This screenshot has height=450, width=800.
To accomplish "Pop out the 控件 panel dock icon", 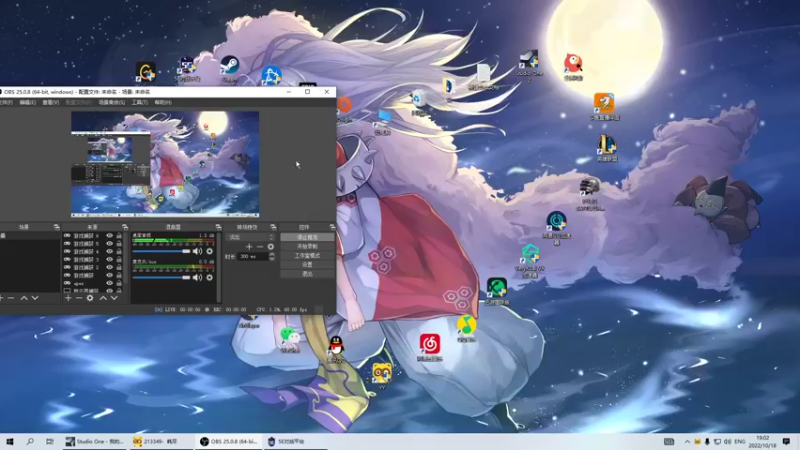I will (x=332, y=227).
